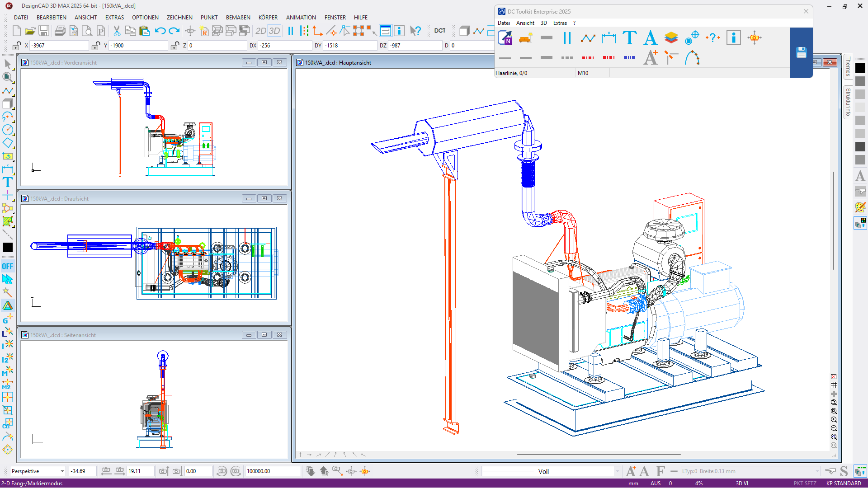Select the Text tool in left toolbar
Image resolution: width=868 pixels, height=488 pixels.
coord(8,182)
